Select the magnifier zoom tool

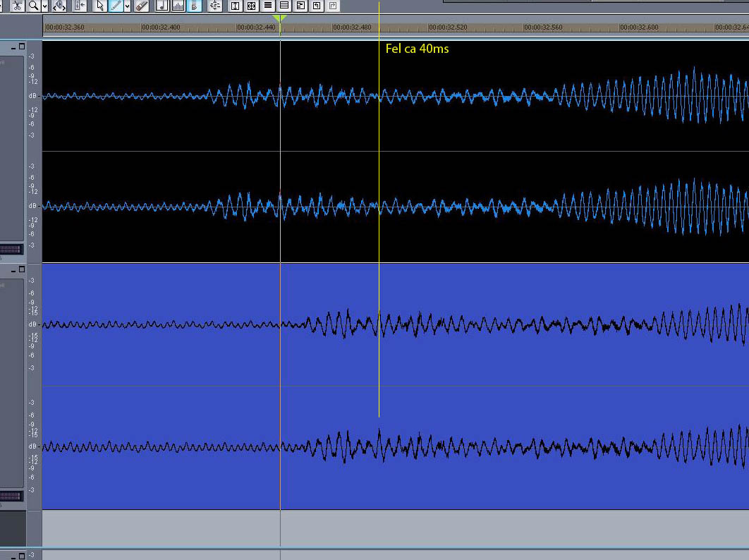[x=33, y=6]
